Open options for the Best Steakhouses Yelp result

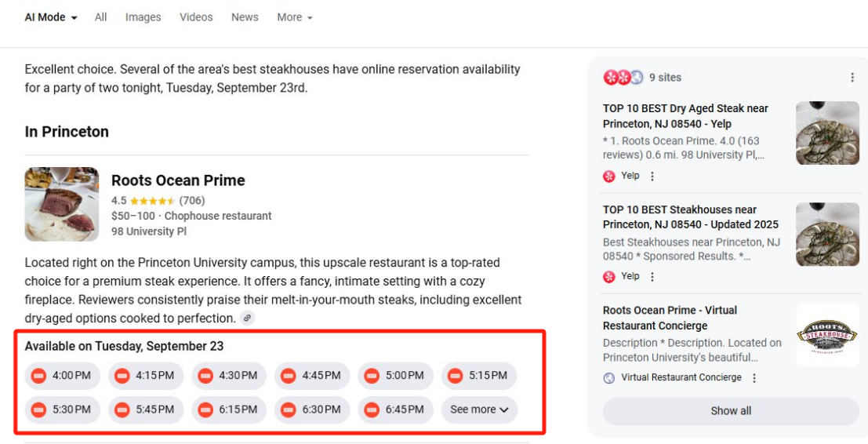click(652, 277)
